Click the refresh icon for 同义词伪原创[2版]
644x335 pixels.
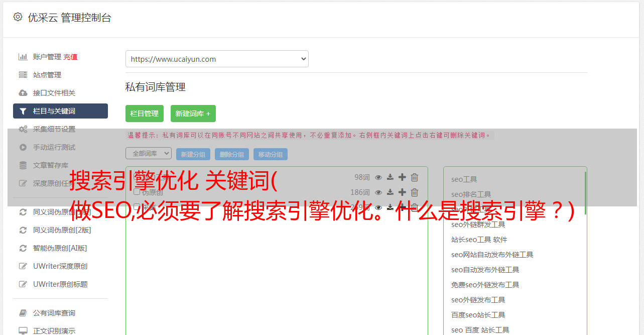[x=23, y=230]
